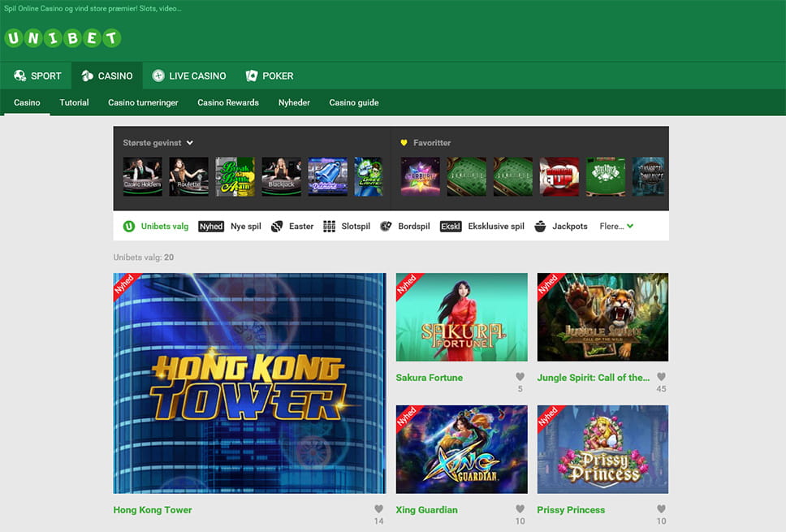
Task: Open the Hong Kong Tower banner image
Action: [x=249, y=383]
